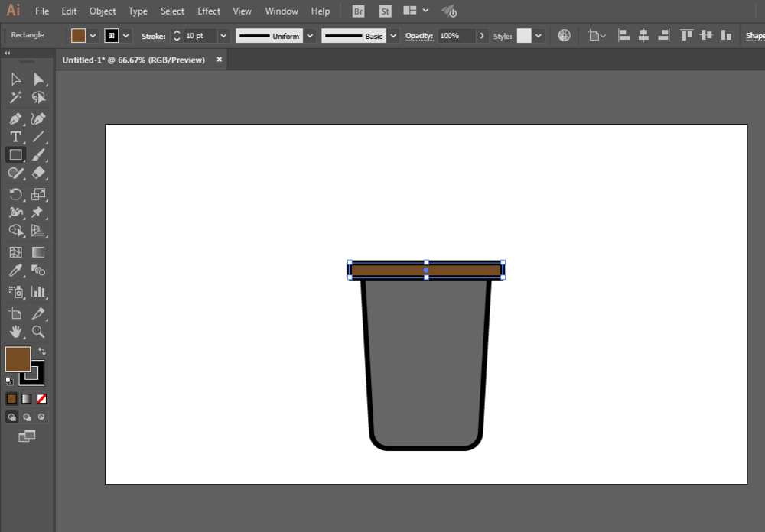Image resolution: width=765 pixels, height=532 pixels.
Task: Choose the Zoom tool
Action: tap(38, 332)
